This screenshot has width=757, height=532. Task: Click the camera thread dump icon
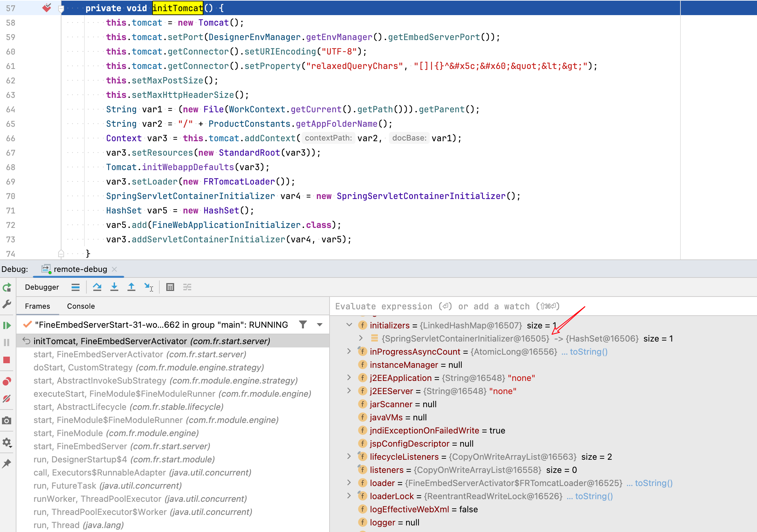pos(7,420)
